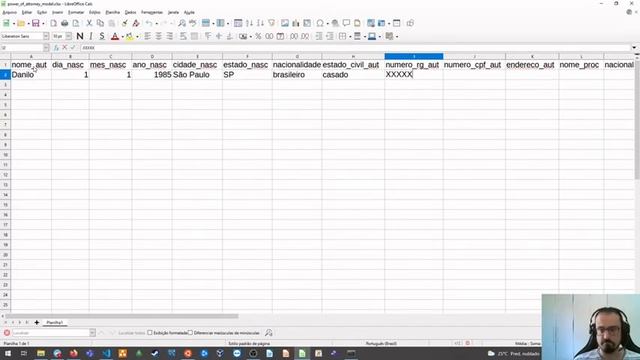Insert chart icon in toolbar
Screen dimensions: 640x360
coord(296,23)
